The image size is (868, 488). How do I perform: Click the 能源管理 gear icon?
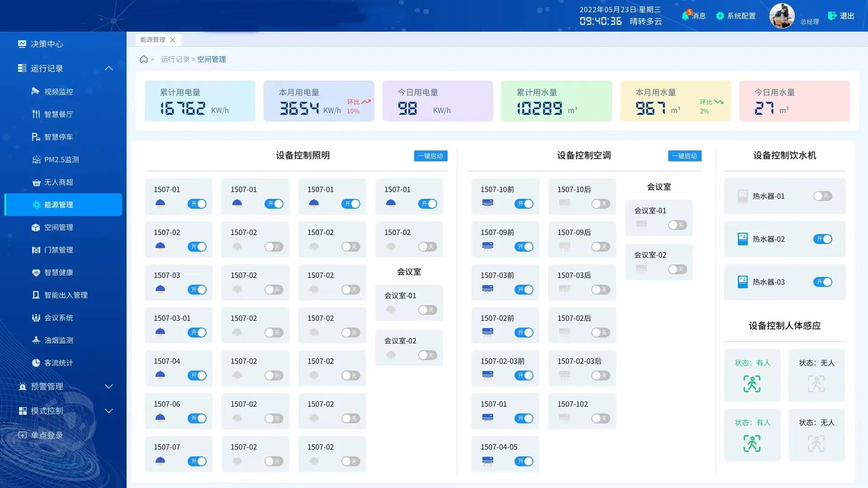tap(37, 205)
